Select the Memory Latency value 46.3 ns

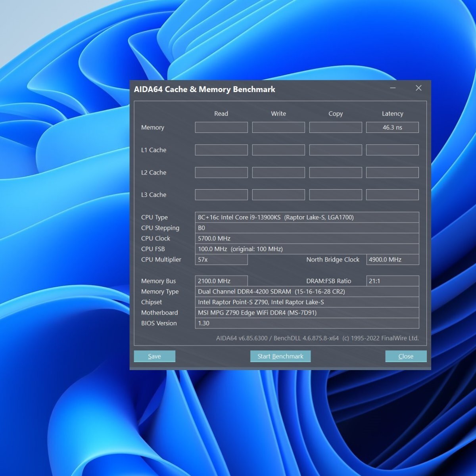coord(392,127)
